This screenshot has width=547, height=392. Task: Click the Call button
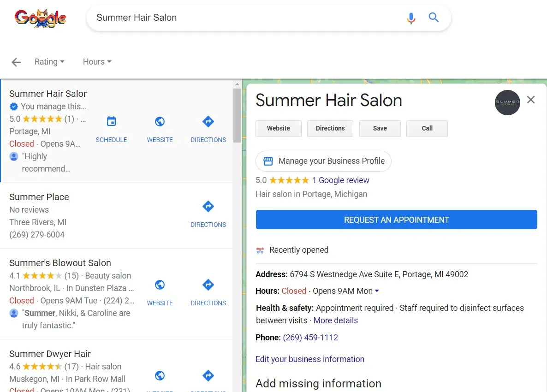[x=427, y=128]
